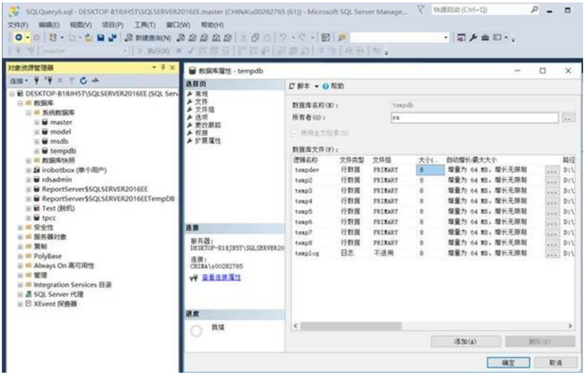The width and height of the screenshot is (588, 377).
Task: Click the SQL Server Agent (代理) node icon
Action: click(x=28, y=294)
